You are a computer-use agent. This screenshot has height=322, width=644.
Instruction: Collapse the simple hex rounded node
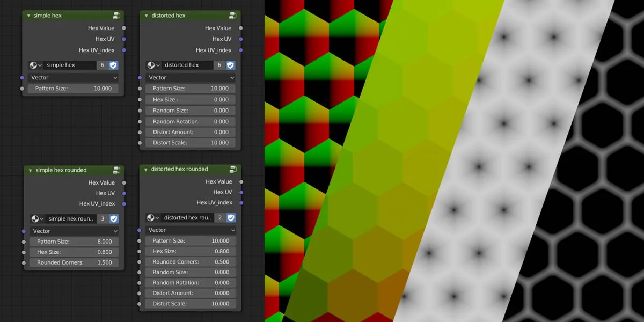click(30, 170)
